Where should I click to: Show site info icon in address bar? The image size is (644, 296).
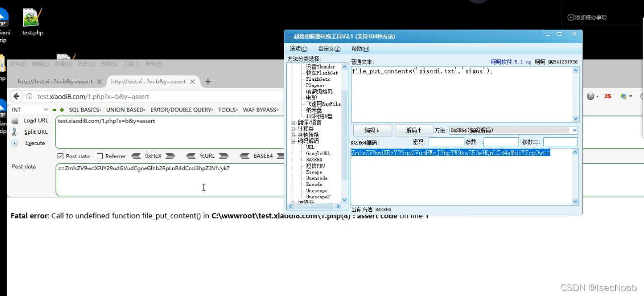[x=30, y=97]
